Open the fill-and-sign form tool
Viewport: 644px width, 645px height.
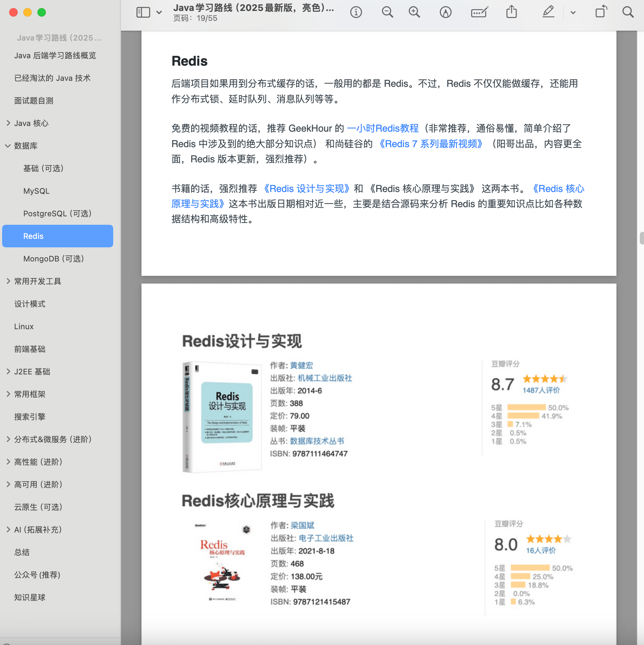pyautogui.click(x=479, y=12)
